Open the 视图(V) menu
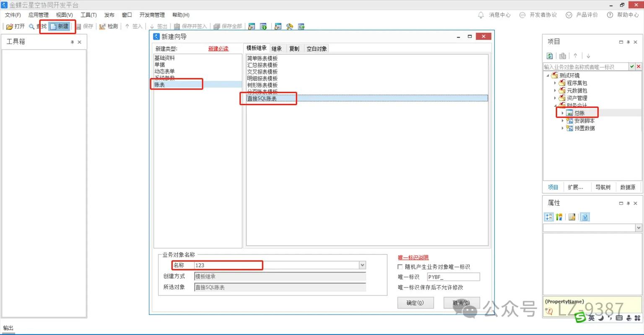The height and width of the screenshot is (335, 644). [x=65, y=15]
